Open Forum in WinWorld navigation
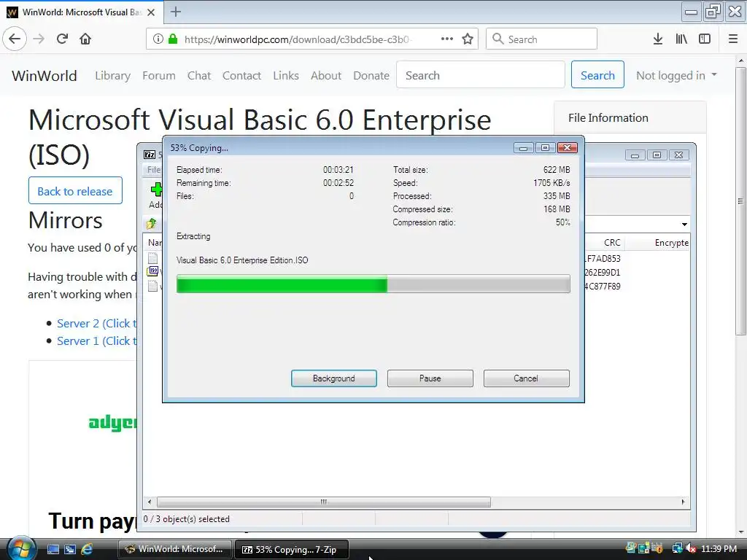 [158, 76]
